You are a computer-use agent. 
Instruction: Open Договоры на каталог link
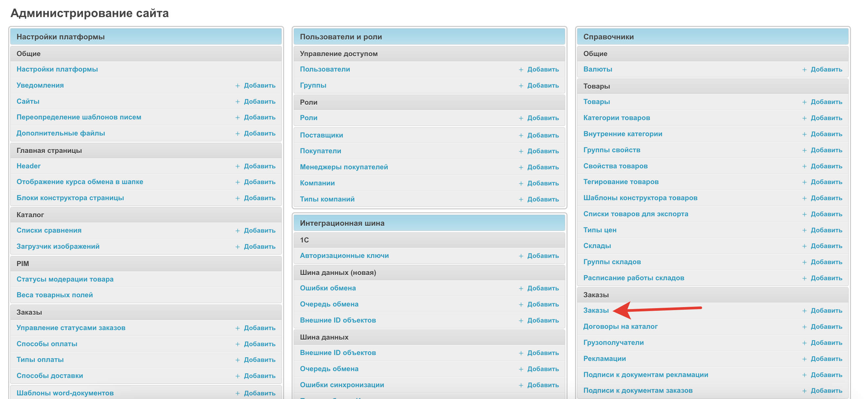click(620, 326)
